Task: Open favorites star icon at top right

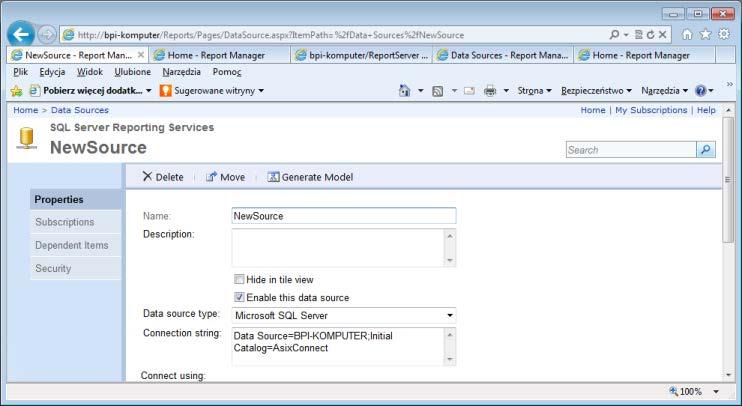Action: 706,34
